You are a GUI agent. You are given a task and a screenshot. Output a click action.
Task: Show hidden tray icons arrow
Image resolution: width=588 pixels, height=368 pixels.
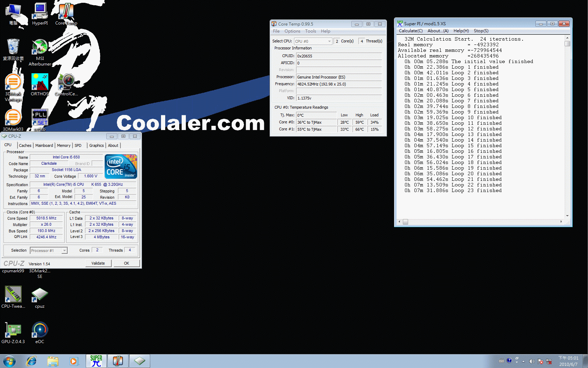coord(524,361)
